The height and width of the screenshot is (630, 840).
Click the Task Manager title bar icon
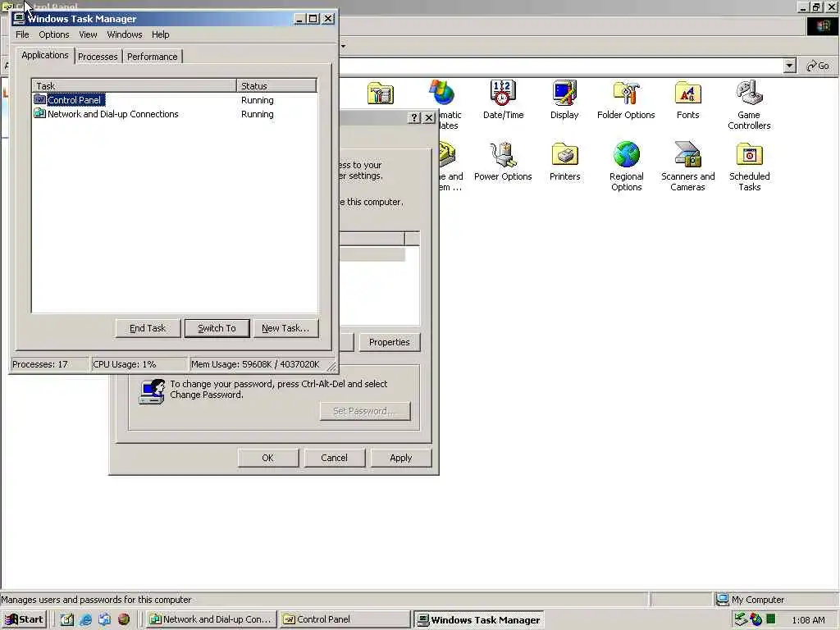(x=19, y=19)
